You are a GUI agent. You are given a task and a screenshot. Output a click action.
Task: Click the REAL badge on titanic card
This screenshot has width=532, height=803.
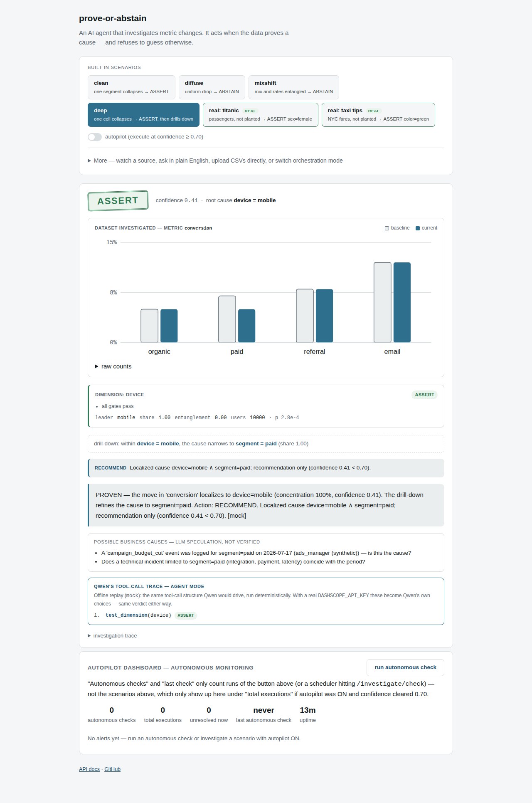pyautogui.click(x=250, y=111)
